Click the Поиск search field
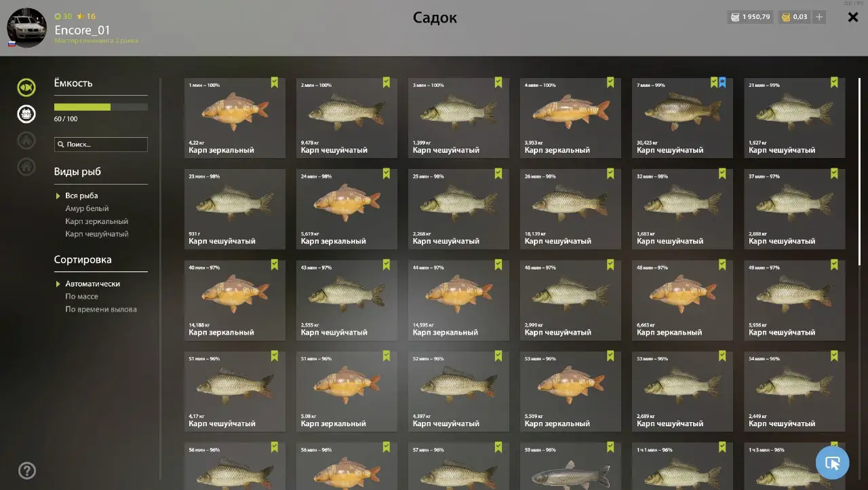868x490 pixels. pos(101,145)
